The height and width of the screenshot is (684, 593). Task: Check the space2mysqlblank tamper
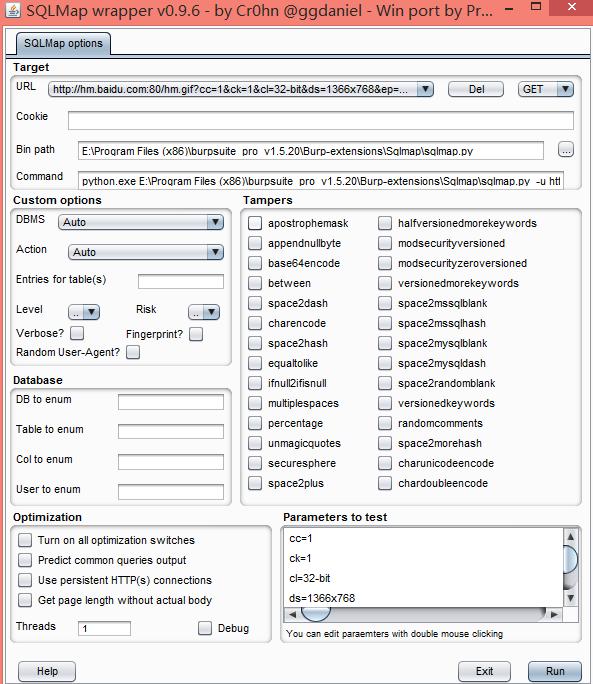[x=385, y=343]
